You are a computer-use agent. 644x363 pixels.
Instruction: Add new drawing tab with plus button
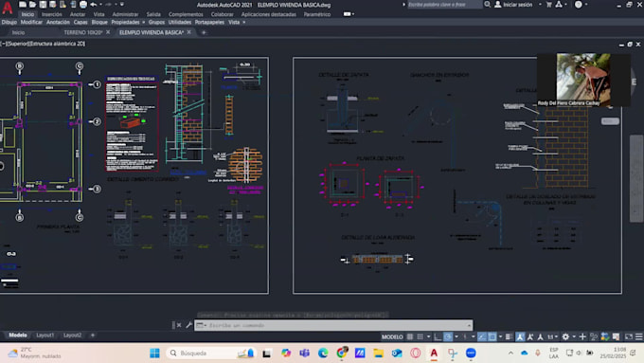coord(204,32)
